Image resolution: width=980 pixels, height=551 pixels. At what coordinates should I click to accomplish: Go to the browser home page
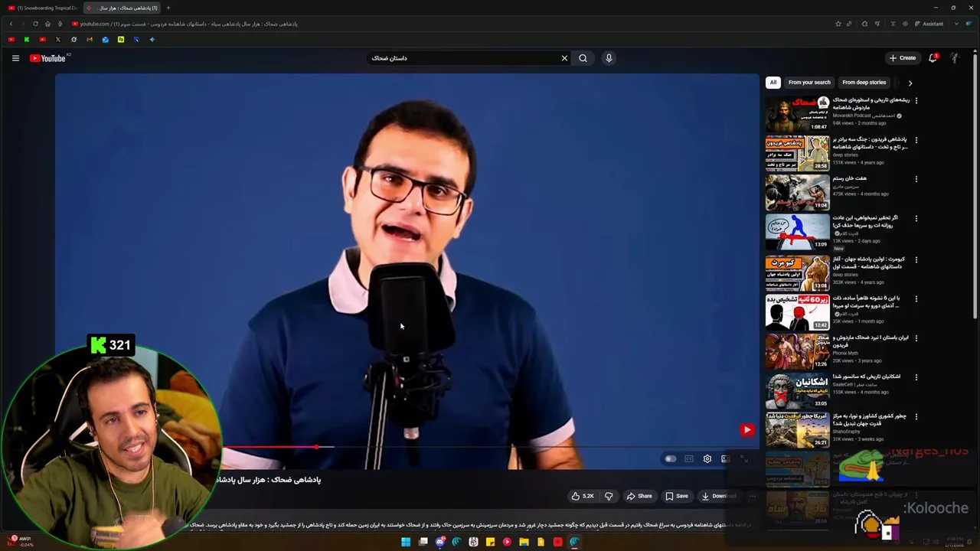click(x=47, y=24)
